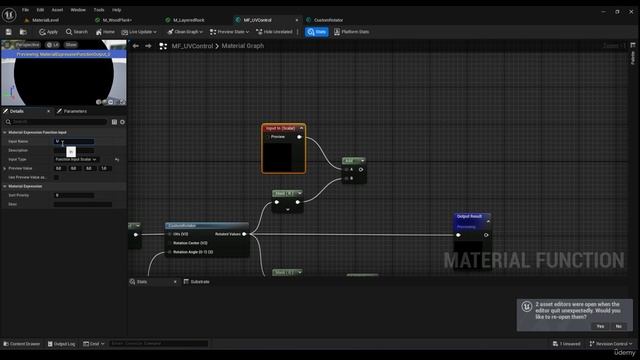
Task: Close the Details panel tab
Action: [x=49, y=111]
